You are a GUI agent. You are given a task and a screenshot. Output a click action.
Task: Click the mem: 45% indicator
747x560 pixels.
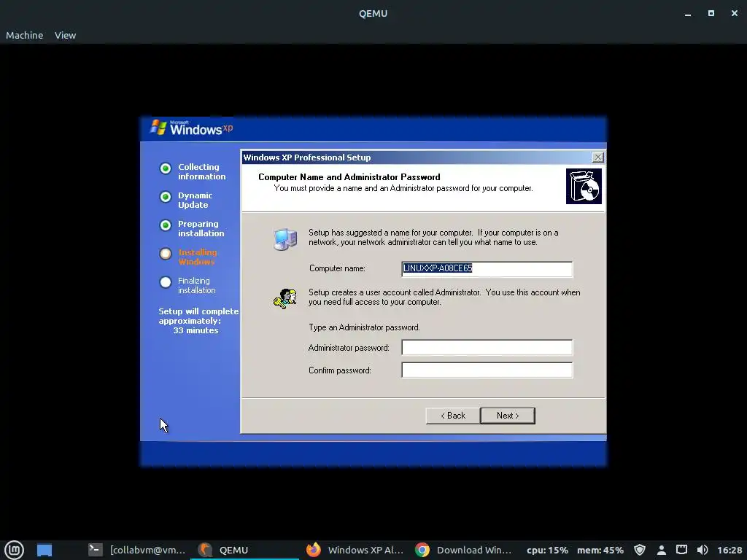(600, 550)
